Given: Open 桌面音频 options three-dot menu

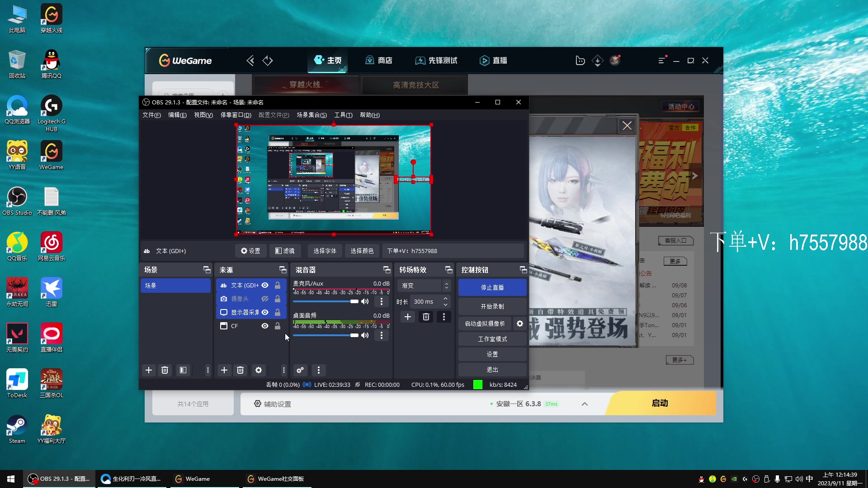Looking at the screenshot, I should point(382,335).
